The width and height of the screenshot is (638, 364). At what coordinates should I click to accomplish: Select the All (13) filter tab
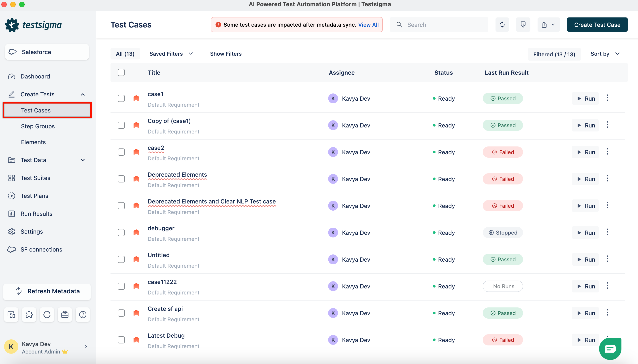point(125,54)
